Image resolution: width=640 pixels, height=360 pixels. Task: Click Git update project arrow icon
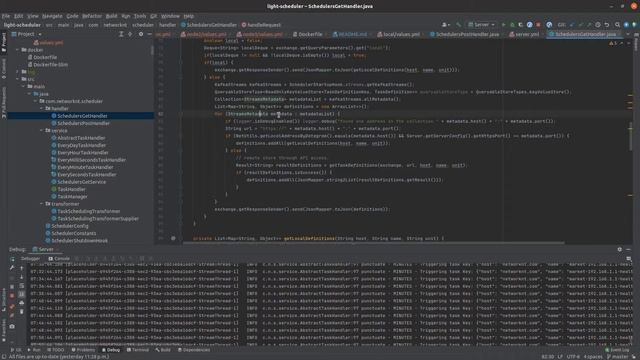point(571,25)
